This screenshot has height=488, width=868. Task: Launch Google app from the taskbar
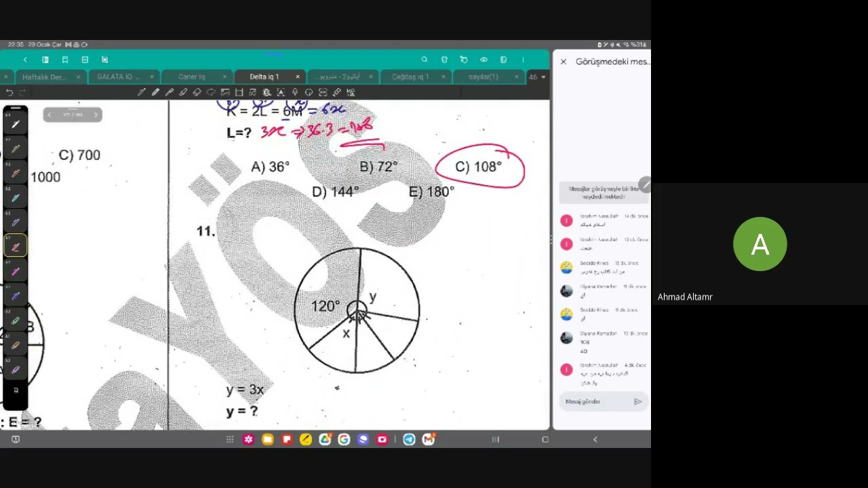coord(344,439)
